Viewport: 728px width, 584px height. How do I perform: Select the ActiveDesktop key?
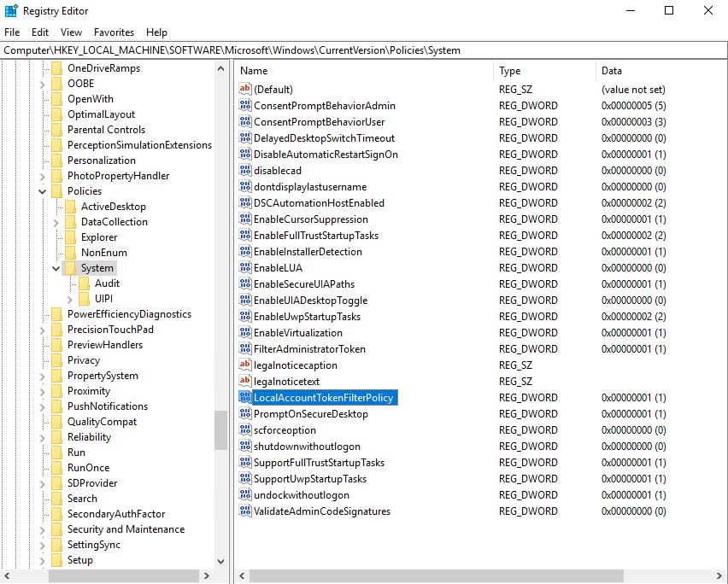(114, 207)
